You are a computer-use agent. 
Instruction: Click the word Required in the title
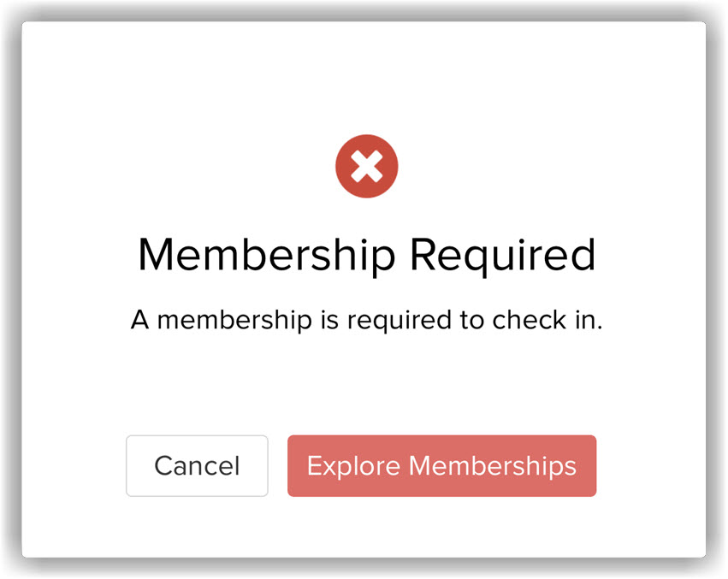point(503,255)
